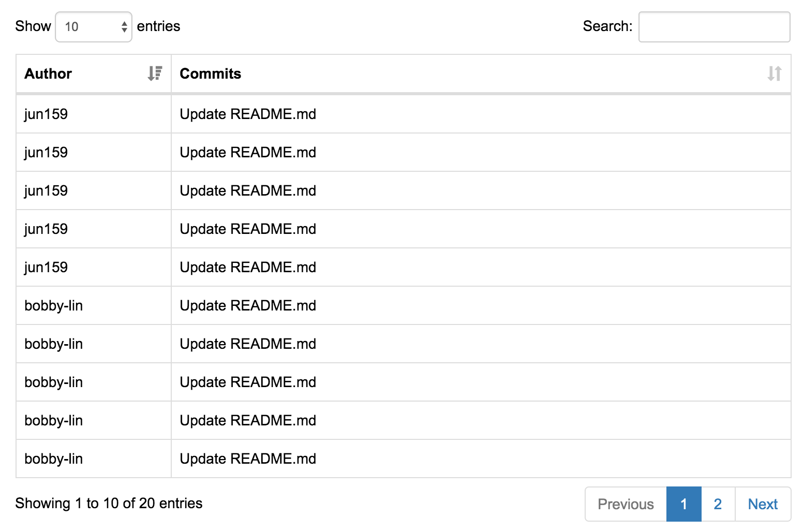Sort by the Author column sort icon
The image size is (803, 532).
tap(155, 73)
